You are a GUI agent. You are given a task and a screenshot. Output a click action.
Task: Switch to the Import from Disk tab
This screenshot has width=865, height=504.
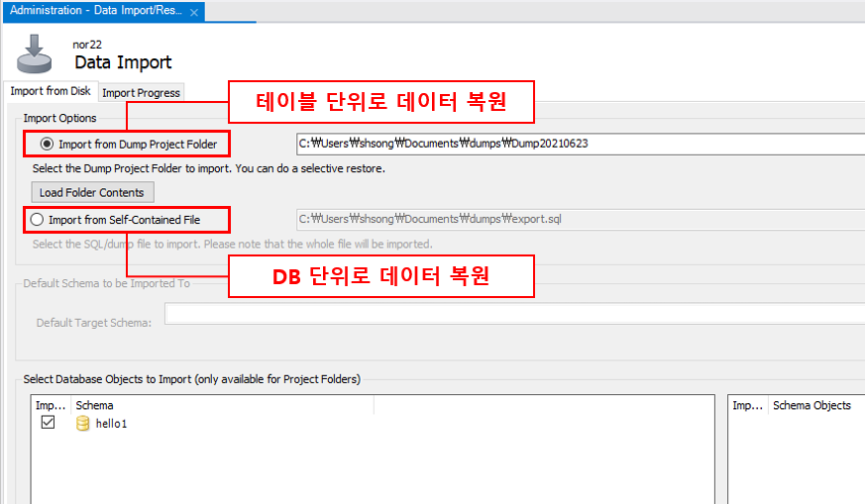click(51, 91)
